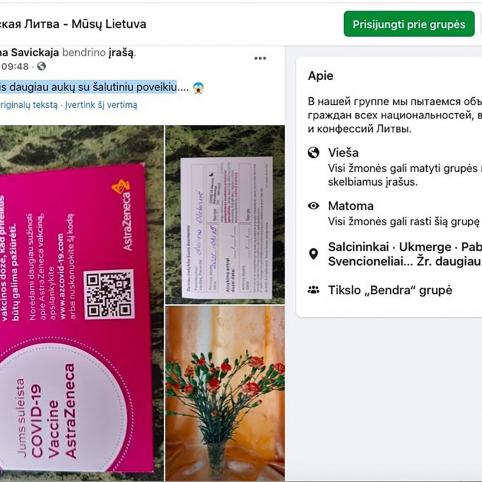The width and height of the screenshot is (482, 482).
Task: Open the pink AstraZeneca vaccine card photo
Action: 82,303
